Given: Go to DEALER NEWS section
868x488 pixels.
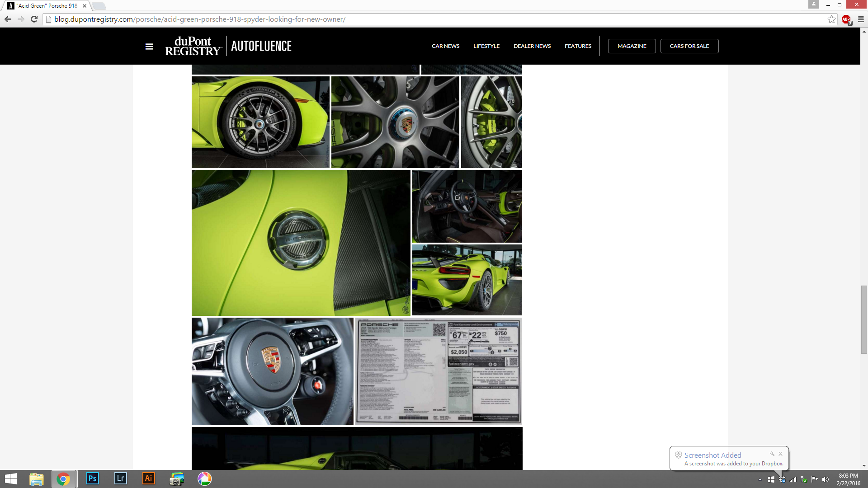Looking at the screenshot, I should tap(532, 46).
